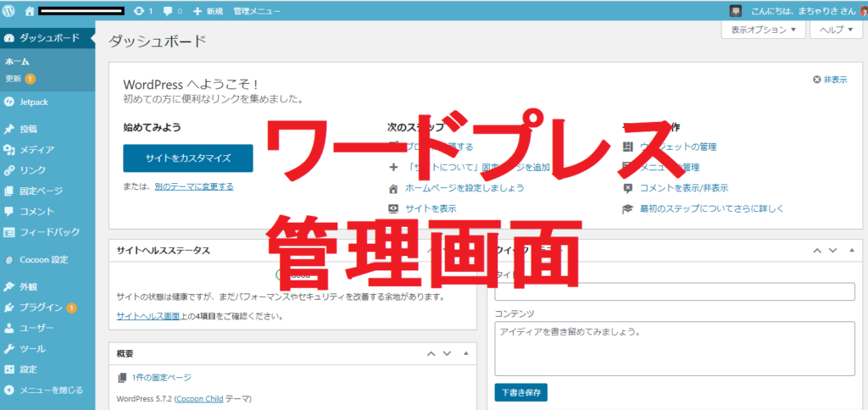Open the ホームページを設定しましょう link

click(465, 188)
